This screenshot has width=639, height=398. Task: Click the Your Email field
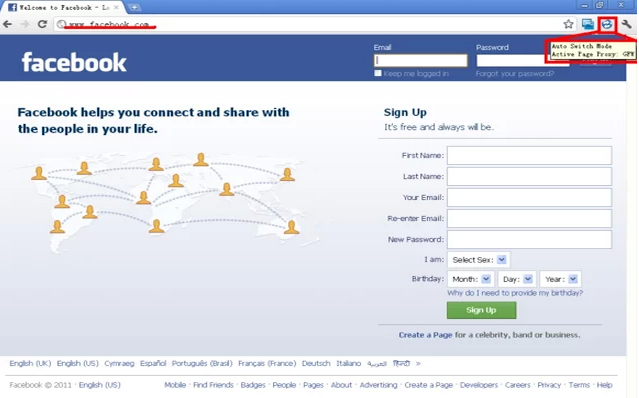click(529, 198)
